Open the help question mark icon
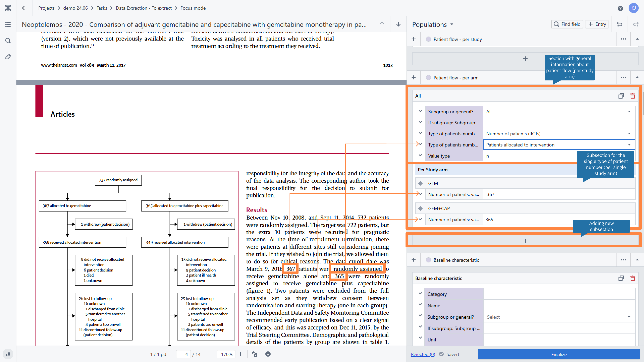The width and height of the screenshot is (644, 362). point(620,8)
